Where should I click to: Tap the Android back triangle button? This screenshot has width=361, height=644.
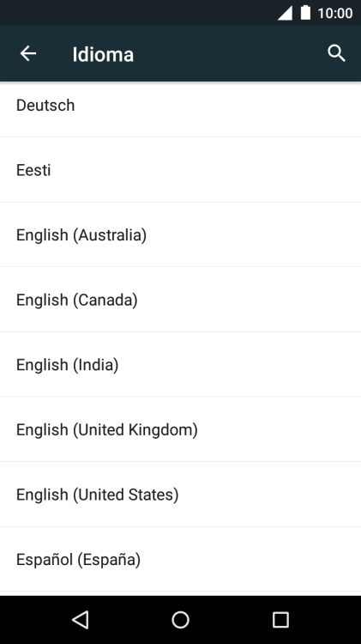coord(81,620)
